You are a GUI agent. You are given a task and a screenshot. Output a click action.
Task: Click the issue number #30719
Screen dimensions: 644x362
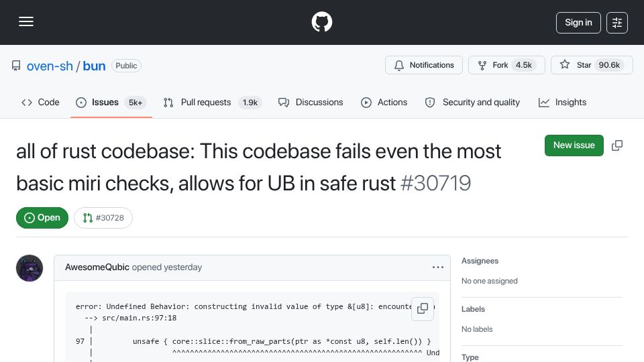436,183
